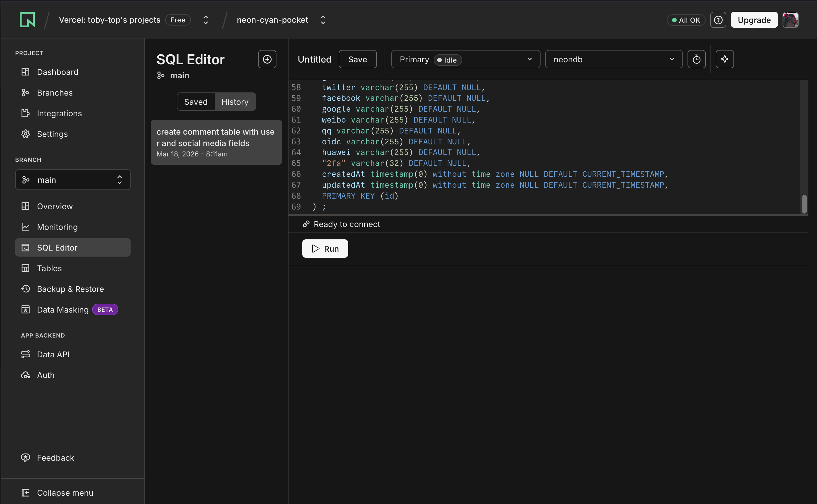Viewport: 817px width, 504px height.
Task: Open the Primary compute dropdown
Action: point(465,59)
